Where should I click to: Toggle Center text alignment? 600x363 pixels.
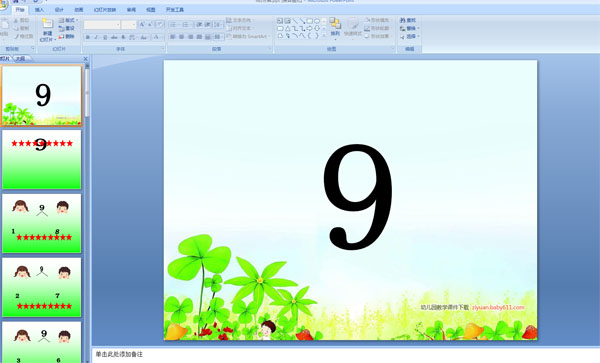181,37
